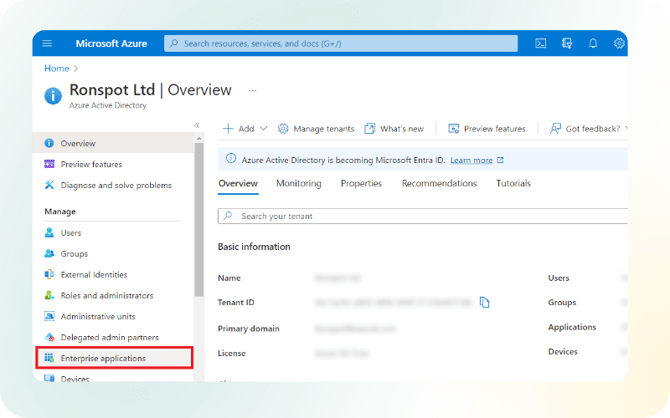Open What's new
This screenshot has width=670, height=418.
tap(394, 129)
